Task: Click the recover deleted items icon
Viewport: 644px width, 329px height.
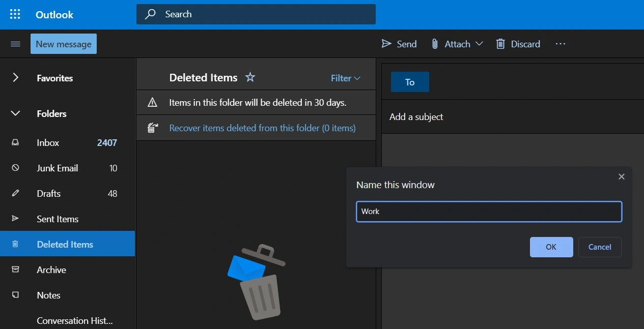Action: pos(152,128)
